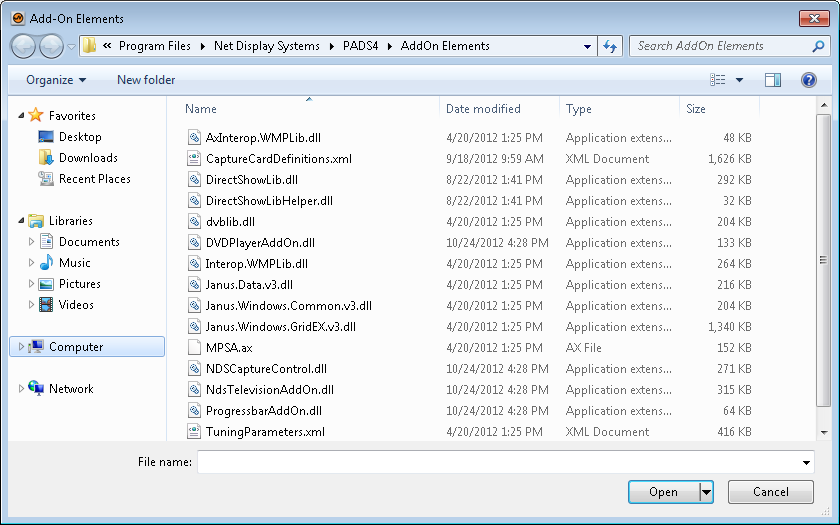The image size is (840, 525).
Task: Open the help question mark icon
Action: point(808,80)
